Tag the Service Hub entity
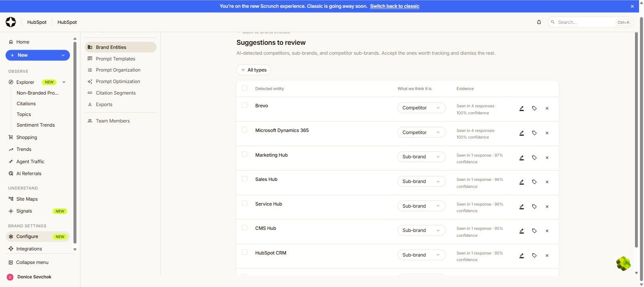 534,207
